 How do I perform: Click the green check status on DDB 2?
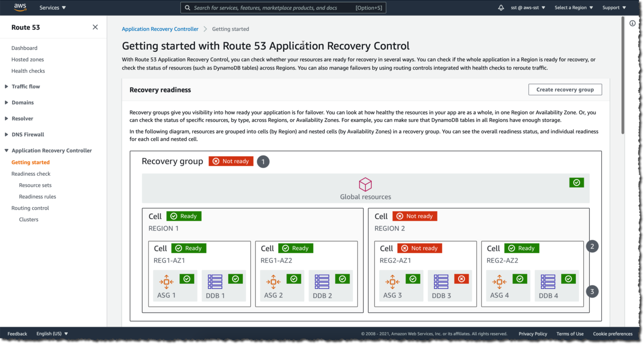pyautogui.click(x=342, y=279)
